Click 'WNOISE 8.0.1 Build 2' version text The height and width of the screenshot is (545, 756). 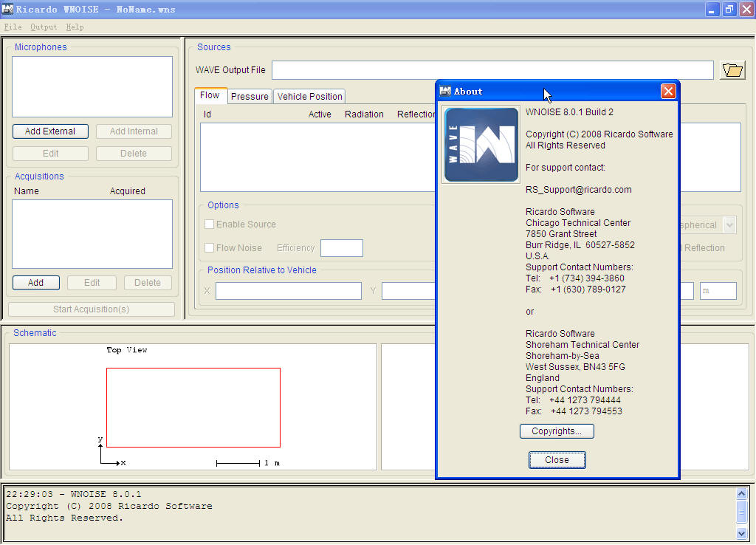tap(569, 112)
